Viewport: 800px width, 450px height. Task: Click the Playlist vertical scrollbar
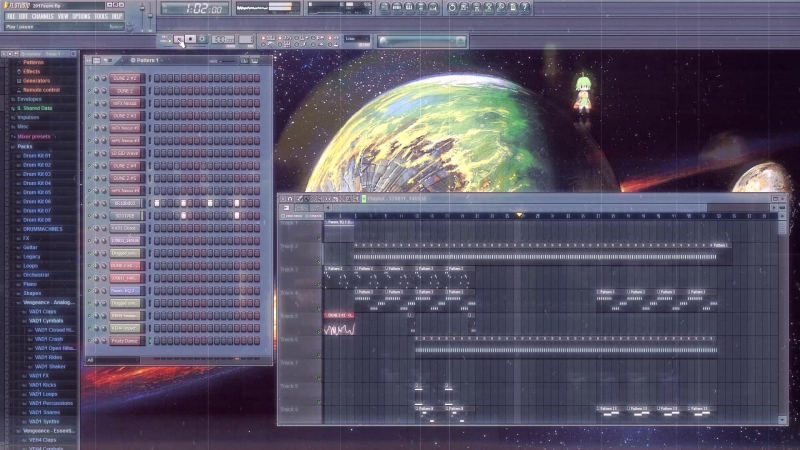coord(782,319)
